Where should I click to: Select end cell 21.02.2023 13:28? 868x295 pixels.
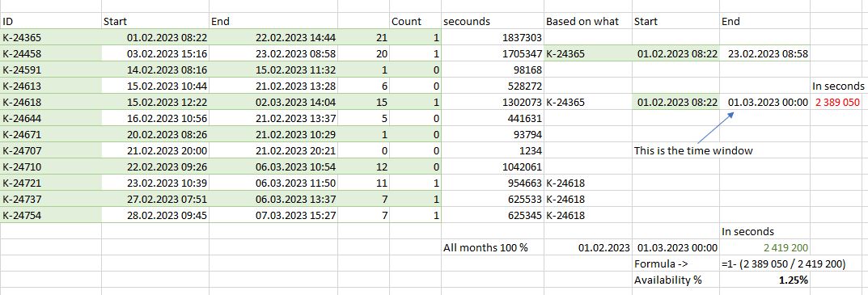(x=273, y=86)
